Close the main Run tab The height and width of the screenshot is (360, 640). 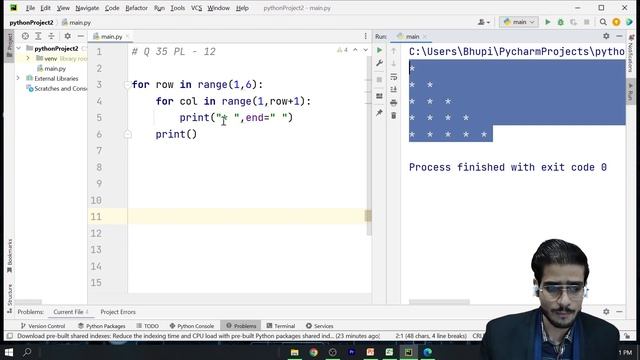(424, 36)
